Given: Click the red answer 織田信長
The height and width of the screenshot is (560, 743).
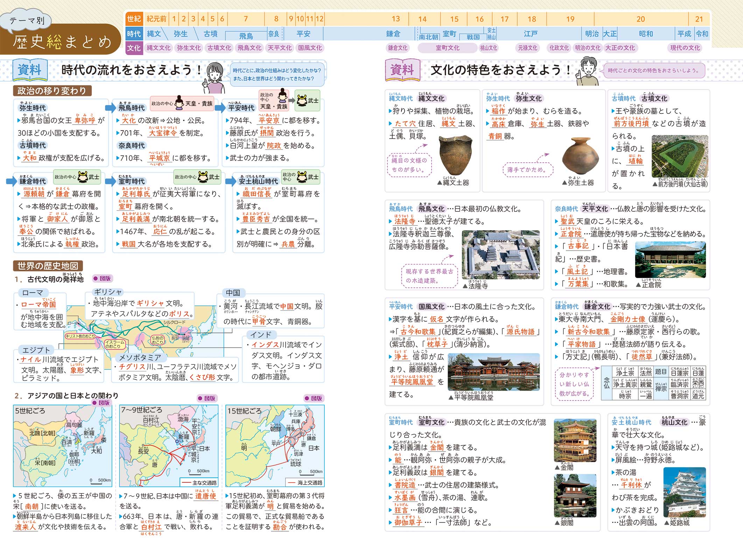Looking at the screenshot, I should click(x=257, y=194).
